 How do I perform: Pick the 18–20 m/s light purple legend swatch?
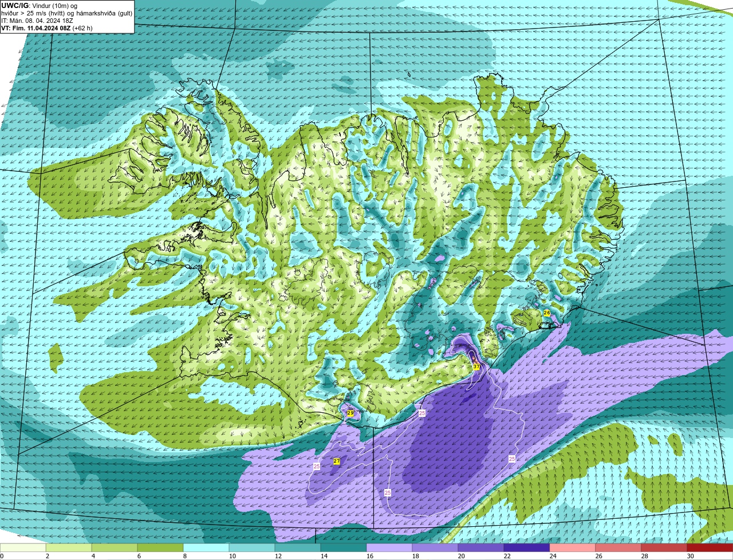[x=435, y=548]
